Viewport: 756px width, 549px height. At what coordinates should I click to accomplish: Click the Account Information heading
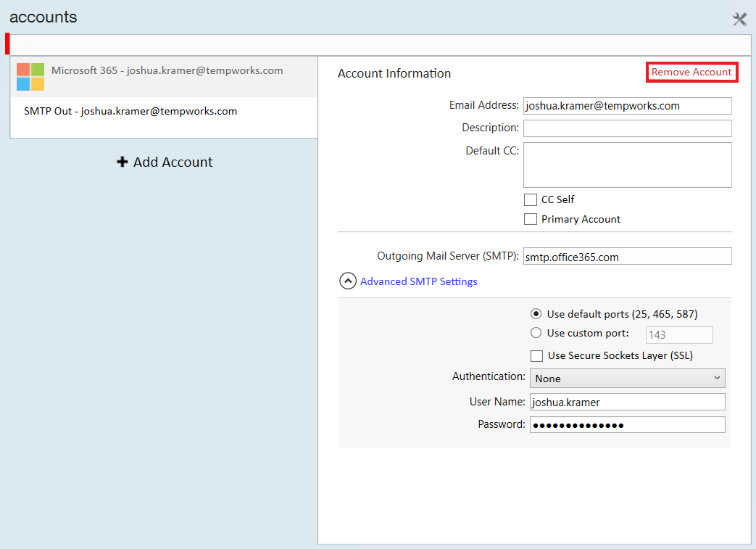394,73
